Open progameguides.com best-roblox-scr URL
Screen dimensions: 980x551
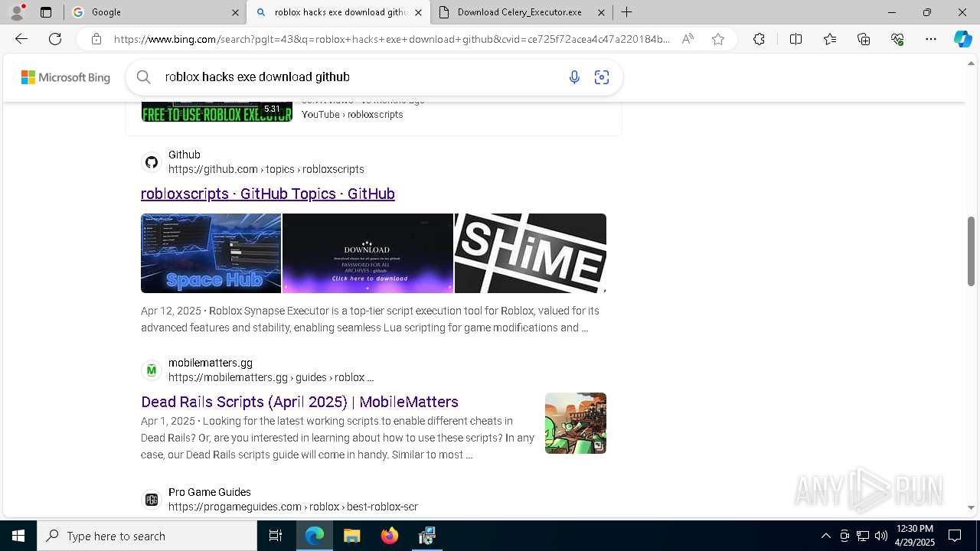[293, 507]
